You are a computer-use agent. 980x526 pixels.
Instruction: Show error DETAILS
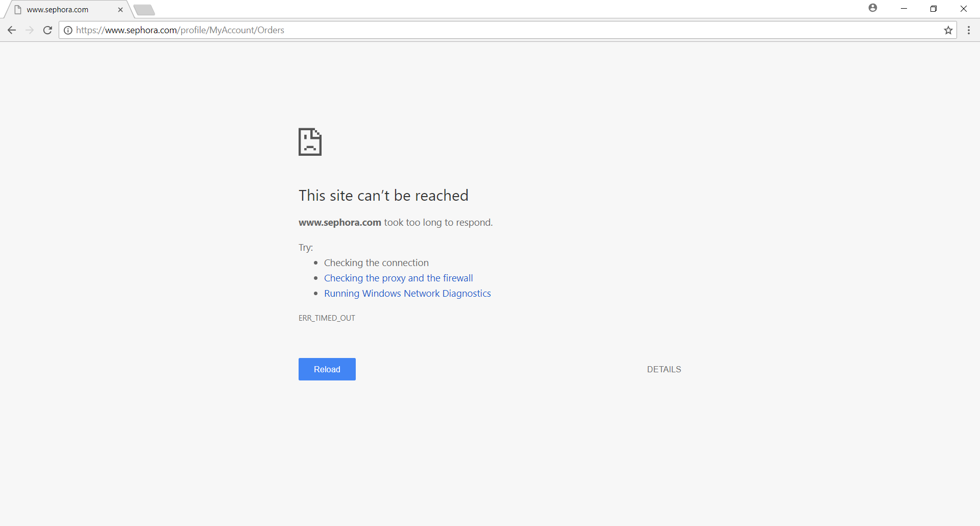(664, 369)
